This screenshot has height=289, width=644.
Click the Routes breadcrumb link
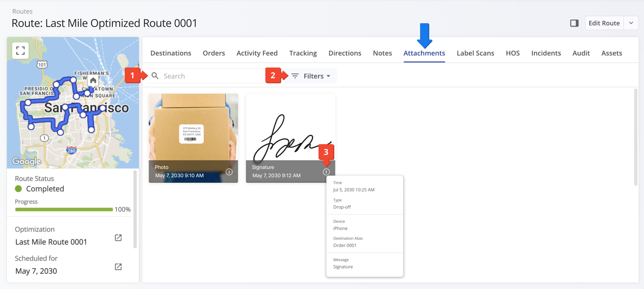tap(22, 11)
